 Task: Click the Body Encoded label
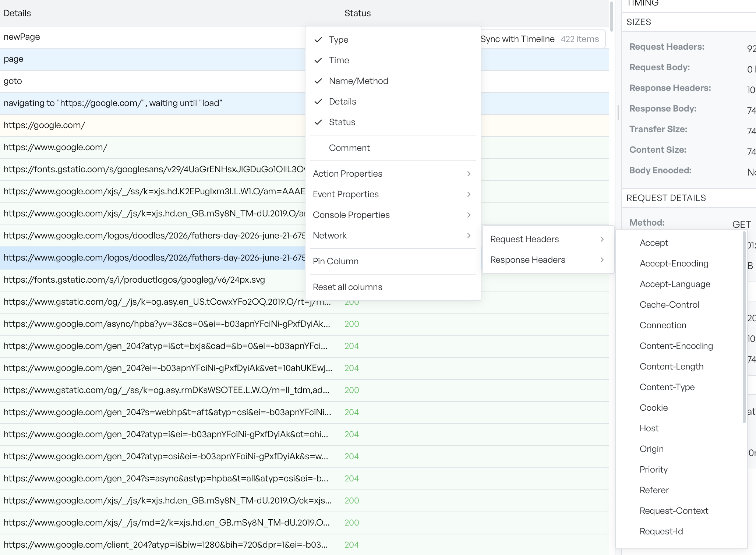coord(660,170)
